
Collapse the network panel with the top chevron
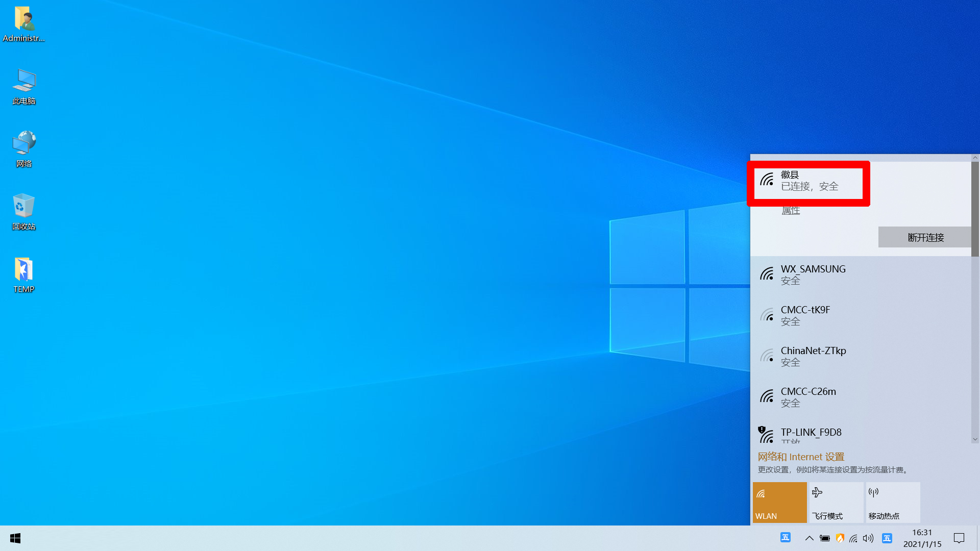point(975,158)
